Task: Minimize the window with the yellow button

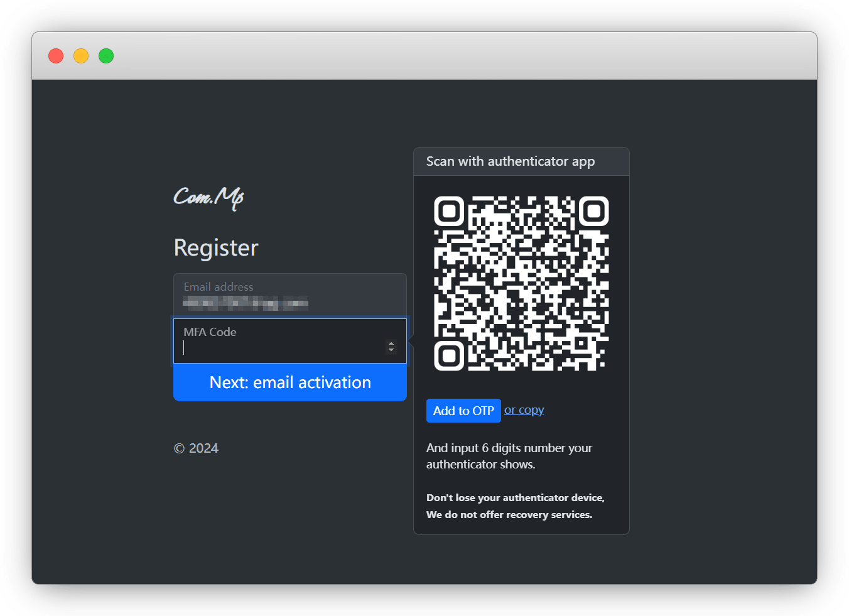Action: (x=81, y=56)
